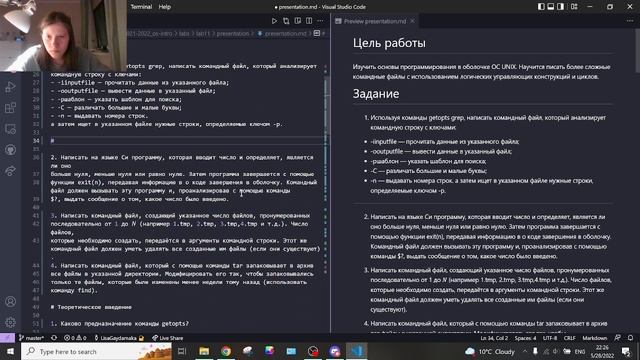Open the Help menu
This screenshot has width=640, height=360.
pyautogui.click(x=164, y=7)
